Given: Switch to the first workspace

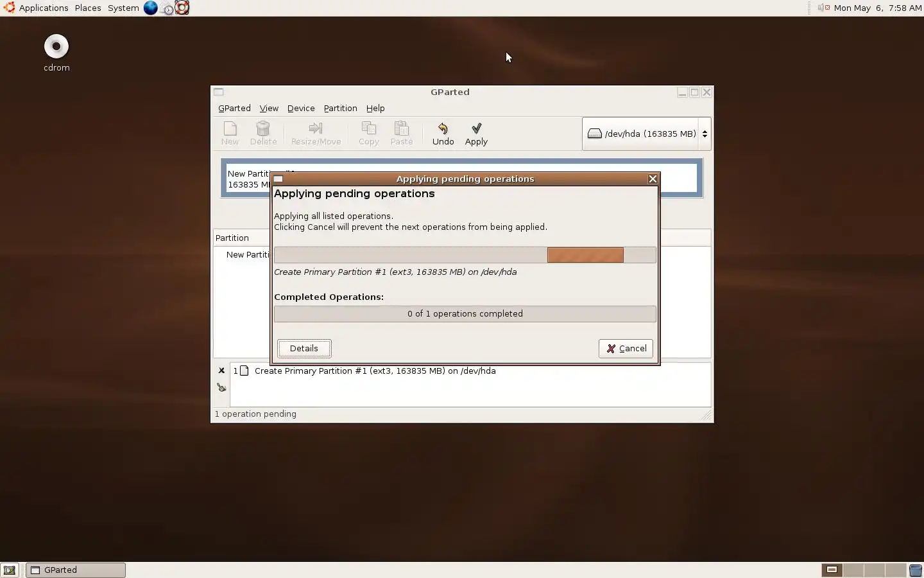Looking at the screenshot, I should [832, 570].
